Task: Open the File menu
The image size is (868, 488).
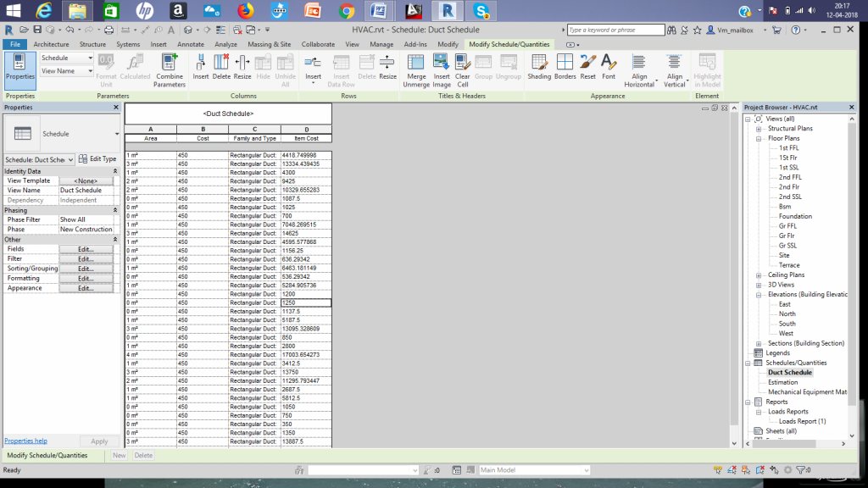Action: [x=14, y=44]
